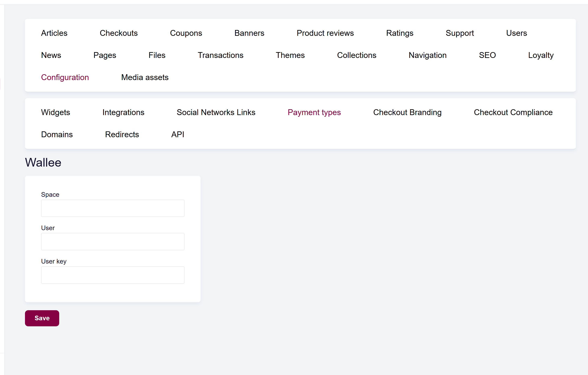Go to Collections

coord(356,55)
